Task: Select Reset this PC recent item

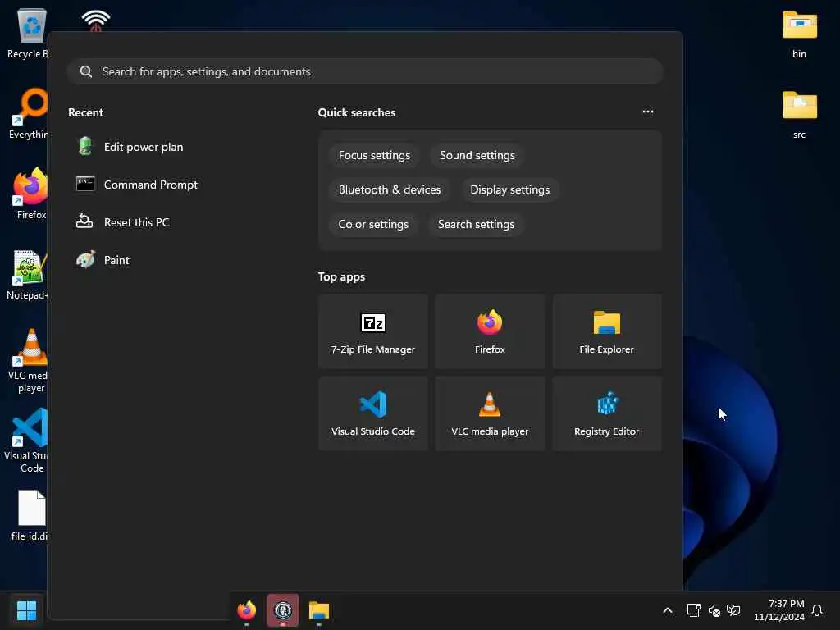Action: [x=137, y=221]
